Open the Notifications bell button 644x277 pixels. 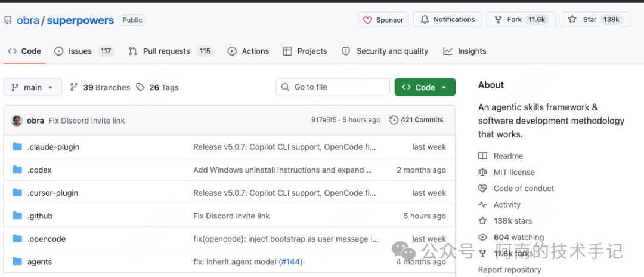tap(447, 20)
